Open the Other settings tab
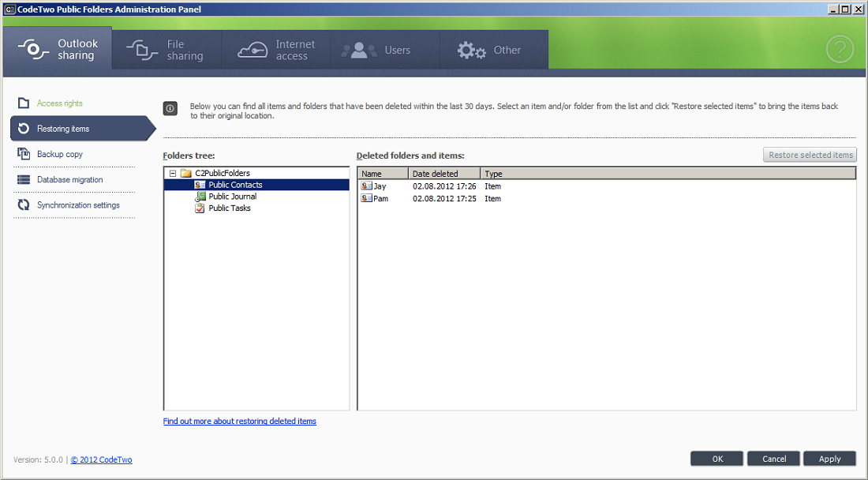This screenshot has width=868, height=480. 494,50
